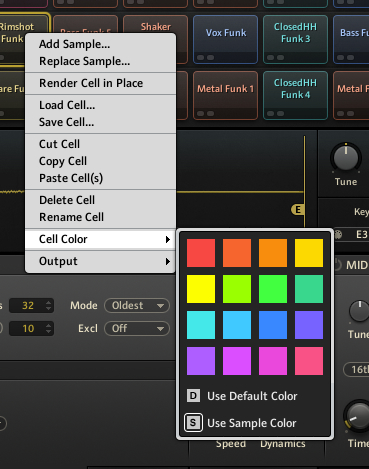The height and width of the screenshot is (469, 369).
Task: Pick the sky blue color swatch
Action: pos(237,325)
